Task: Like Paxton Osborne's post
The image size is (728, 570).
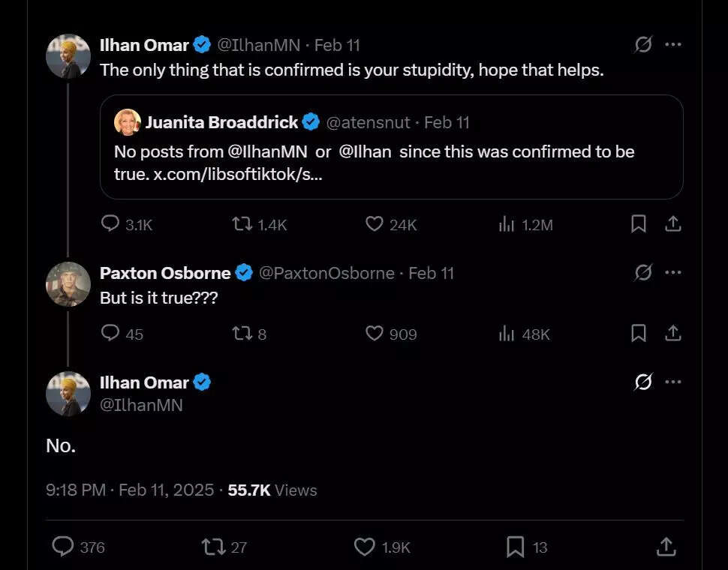Action: (x=375, y=333)
